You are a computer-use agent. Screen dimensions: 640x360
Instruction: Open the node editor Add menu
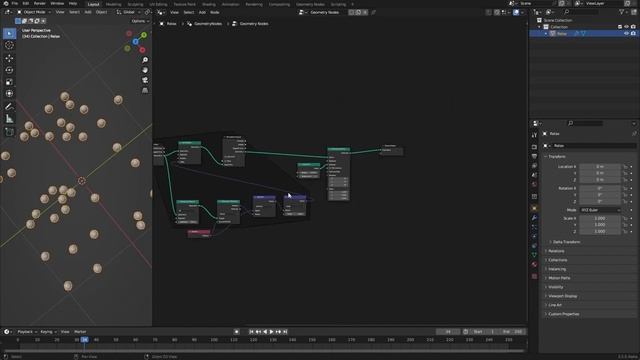pos(202,12)
